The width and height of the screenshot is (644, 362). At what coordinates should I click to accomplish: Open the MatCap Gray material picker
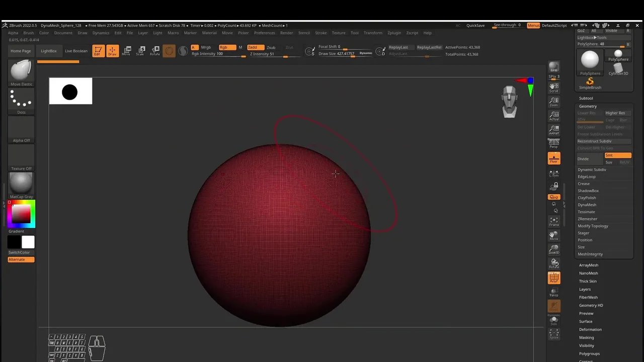pos(21,186)
